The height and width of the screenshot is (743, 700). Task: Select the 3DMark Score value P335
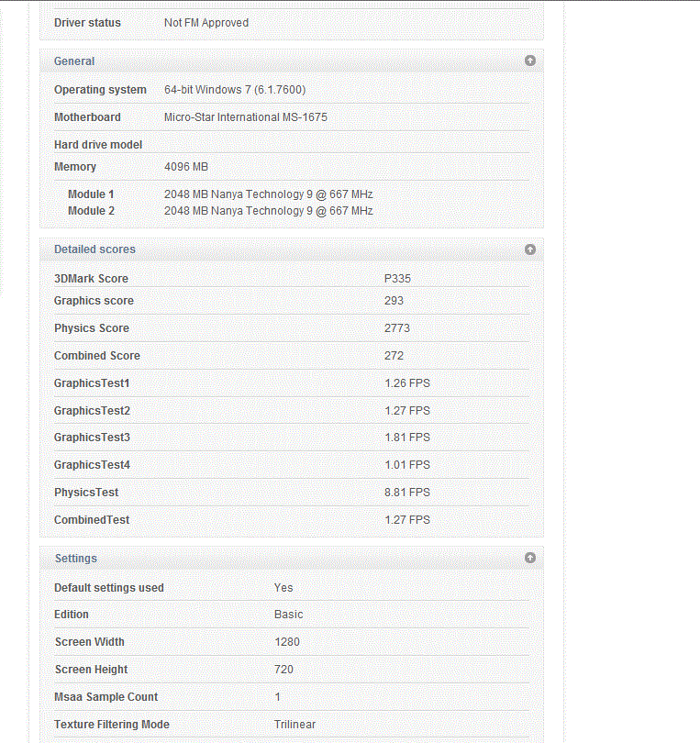pyautogui.click(x=397, y=279)
